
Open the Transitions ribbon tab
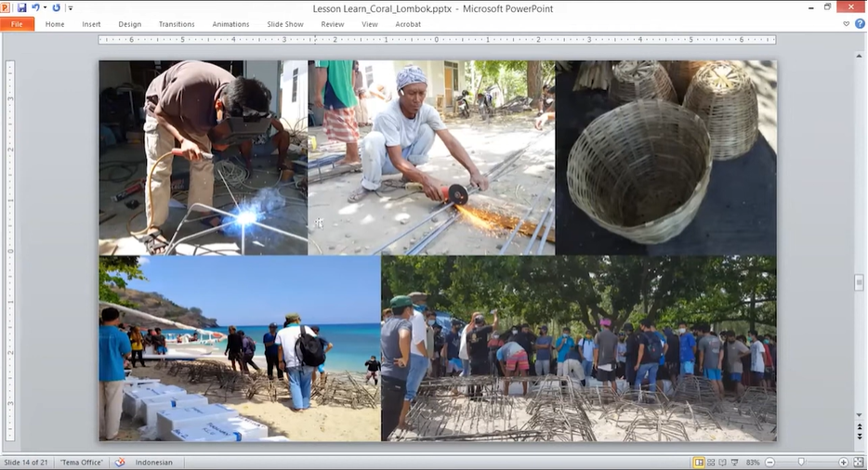[x=177, y=24]
